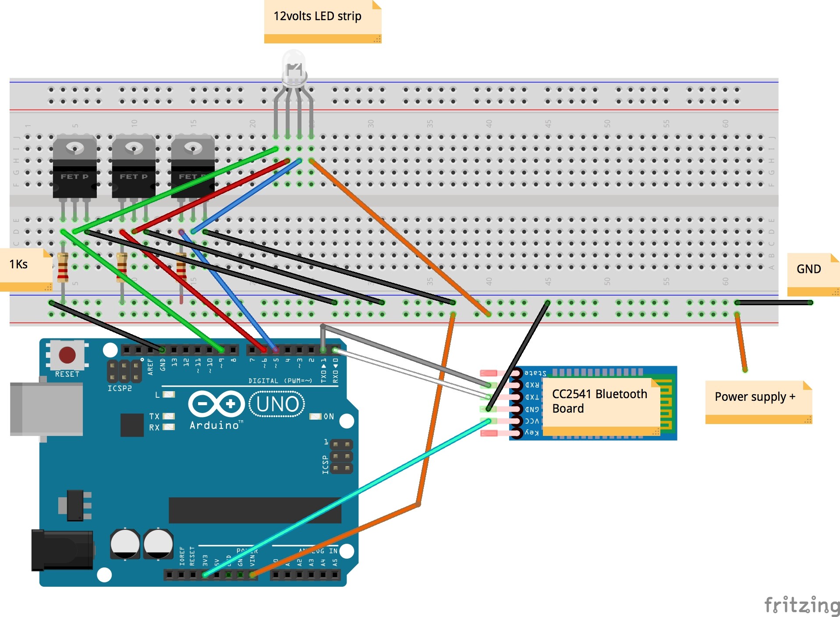
Task: Click the Arduino RESET button
Action: click(67, 355)
